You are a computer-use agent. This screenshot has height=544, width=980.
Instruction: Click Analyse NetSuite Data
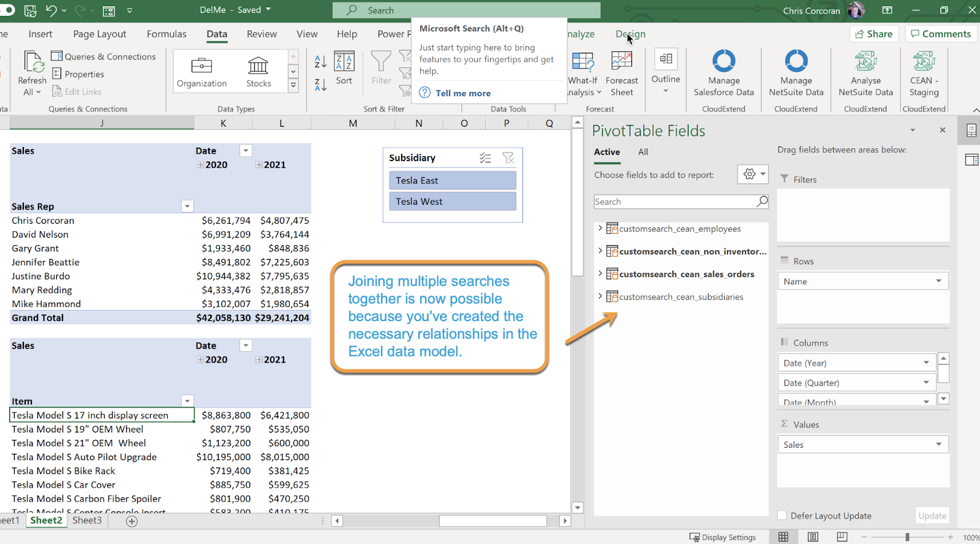click(x=865, y=74)
